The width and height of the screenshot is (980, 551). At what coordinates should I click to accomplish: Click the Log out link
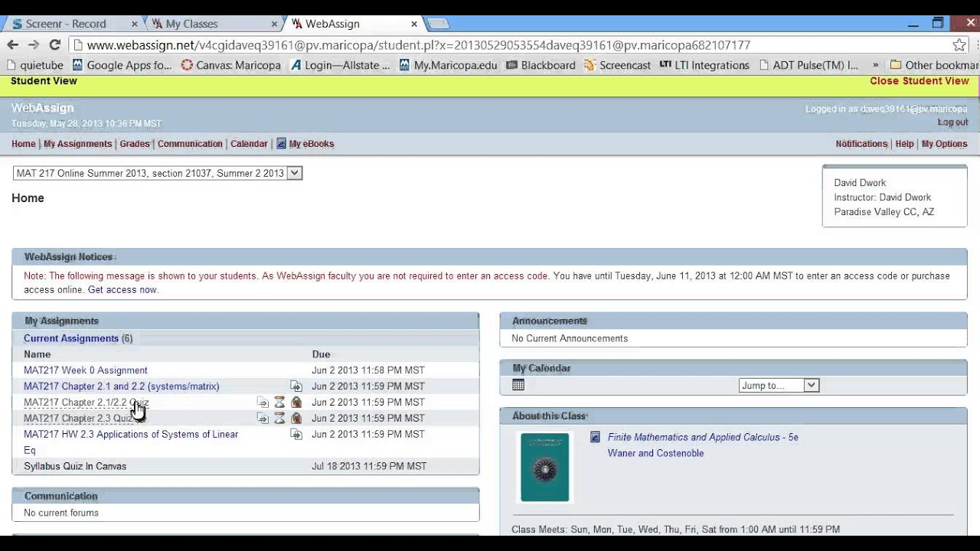pos(952,122)
